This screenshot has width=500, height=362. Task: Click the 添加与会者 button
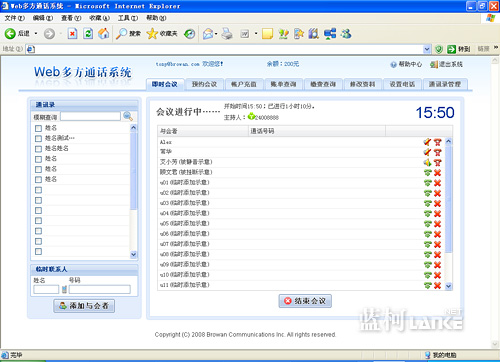pos(84,306)
